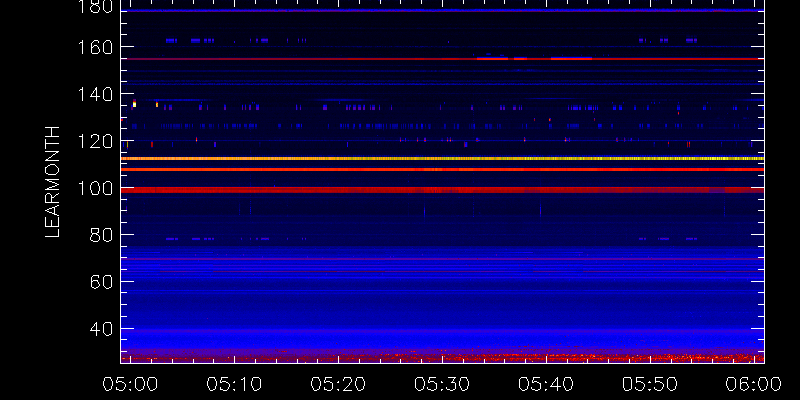Click the 40 frequency tick label

click(102, 329)
